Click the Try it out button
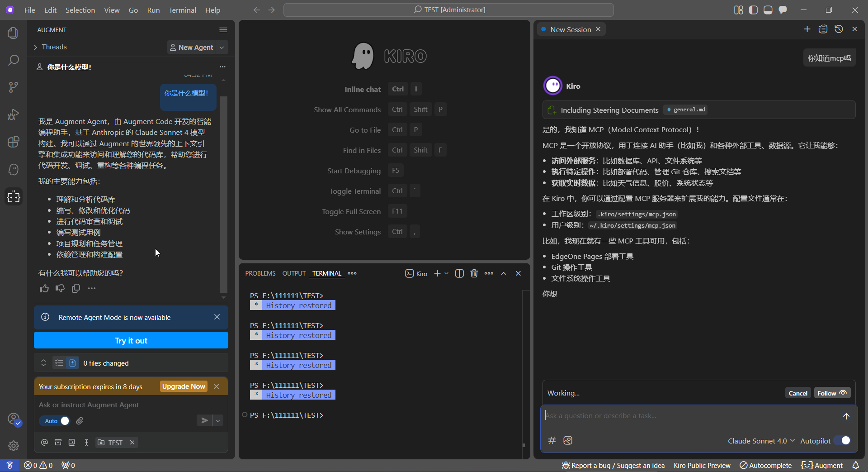868x472 pixels. [131, 340]
